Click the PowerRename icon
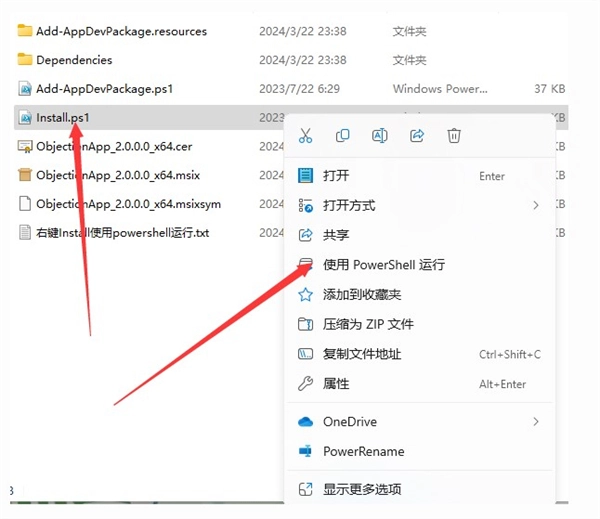 coord(306,451)
